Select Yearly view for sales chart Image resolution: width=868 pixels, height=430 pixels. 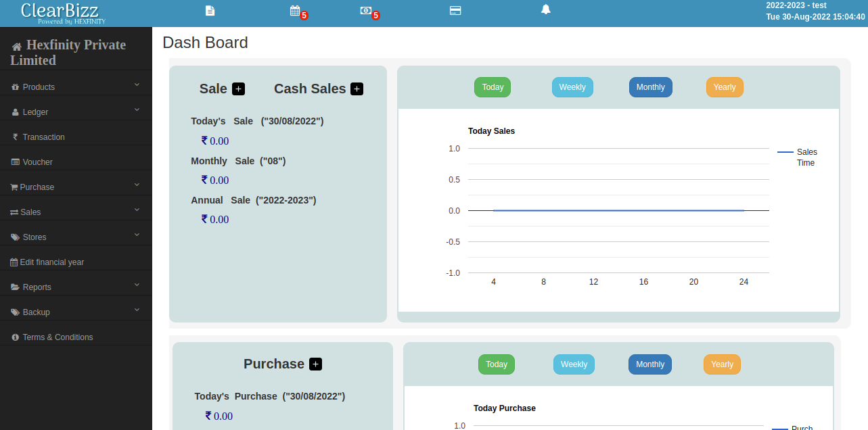click(725, 87)
